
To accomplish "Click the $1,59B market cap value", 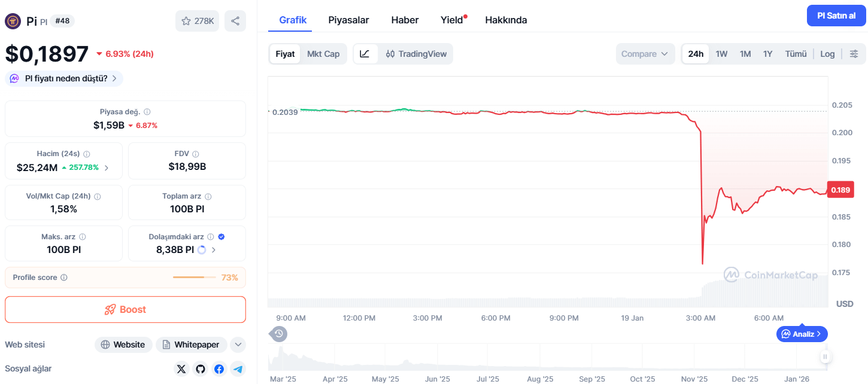I will pyautogui.click(x=108, y=125).
